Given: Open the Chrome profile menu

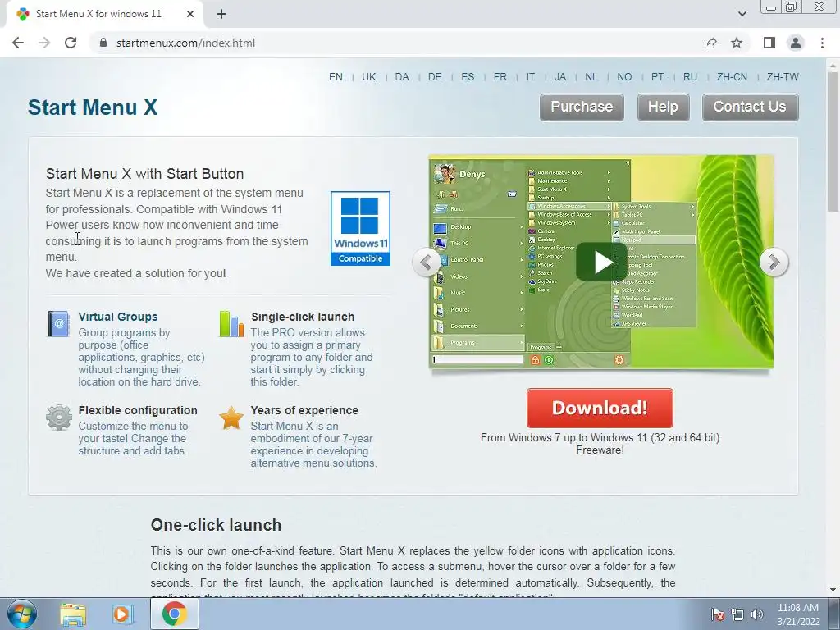Looking at the screenshot, I should pos(796,43).
